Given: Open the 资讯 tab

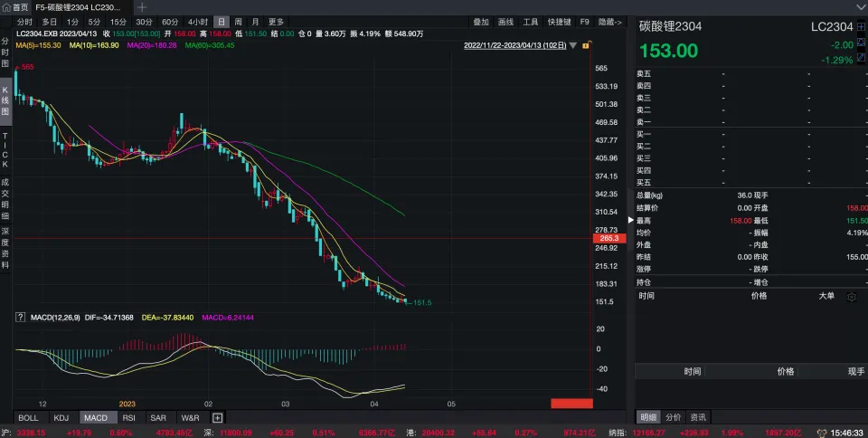Looking at the screenshot, I should point(698,417).
